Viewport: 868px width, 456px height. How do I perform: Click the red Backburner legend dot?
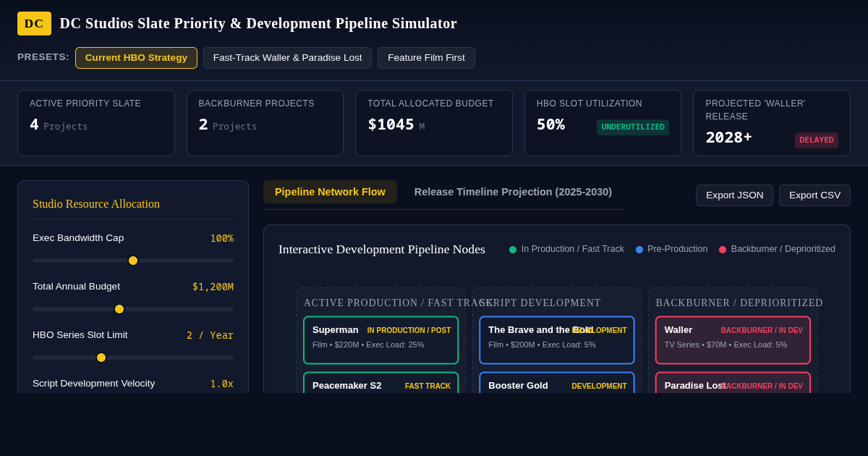[723, 250]
